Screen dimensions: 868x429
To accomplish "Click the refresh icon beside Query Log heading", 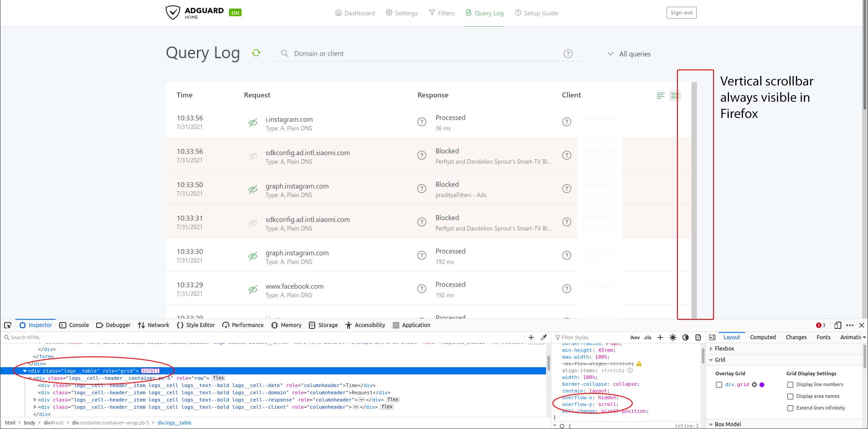I will coord(256,53).
